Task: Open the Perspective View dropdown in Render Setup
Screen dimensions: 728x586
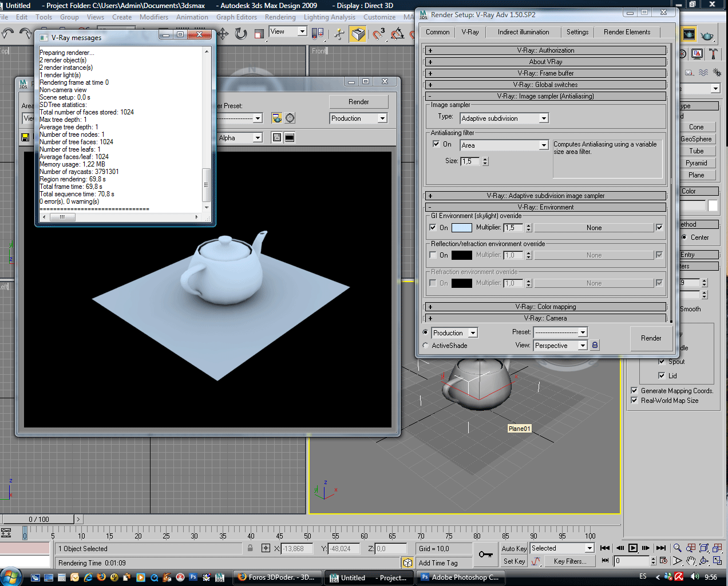Action: pyautogui.click(x=560, y=346)
